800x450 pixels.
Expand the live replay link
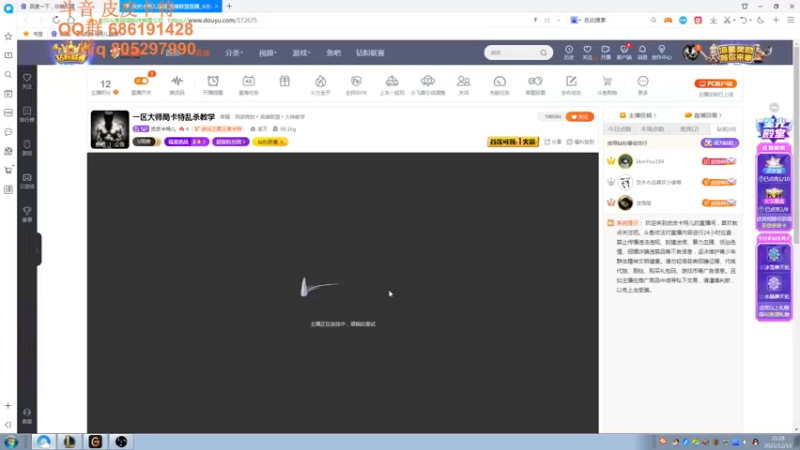coord(703,115)
